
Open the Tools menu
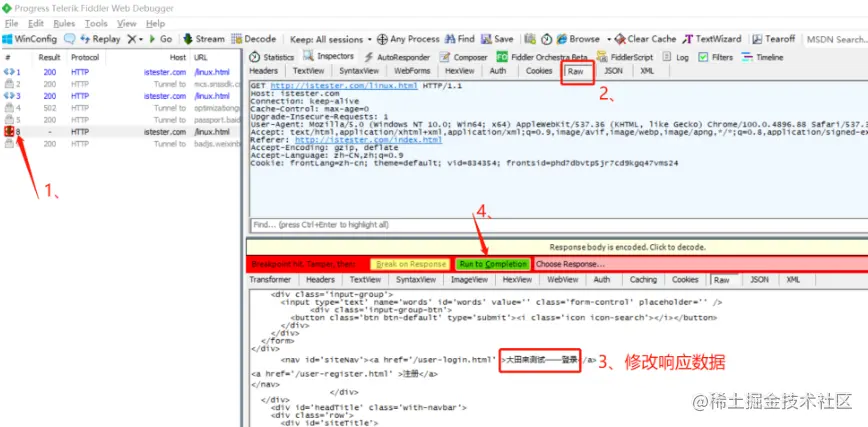tap(96, 23)
